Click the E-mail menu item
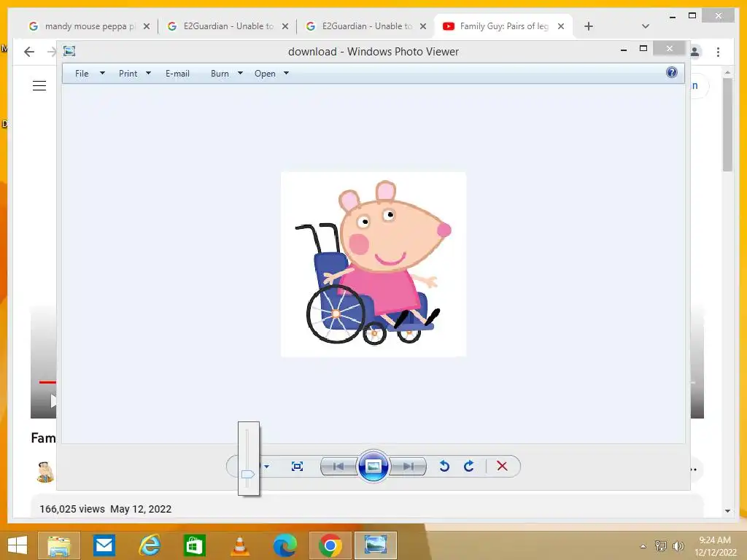 177,74
